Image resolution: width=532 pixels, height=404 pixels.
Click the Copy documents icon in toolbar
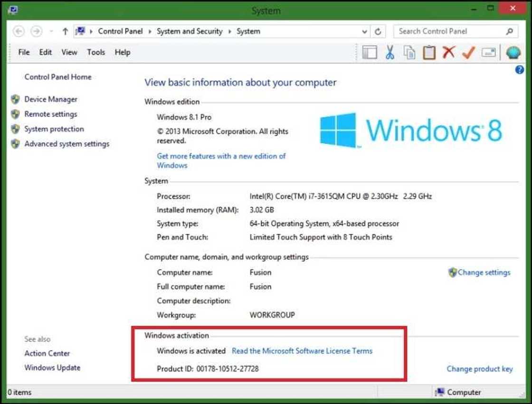[x=409, y=52]
